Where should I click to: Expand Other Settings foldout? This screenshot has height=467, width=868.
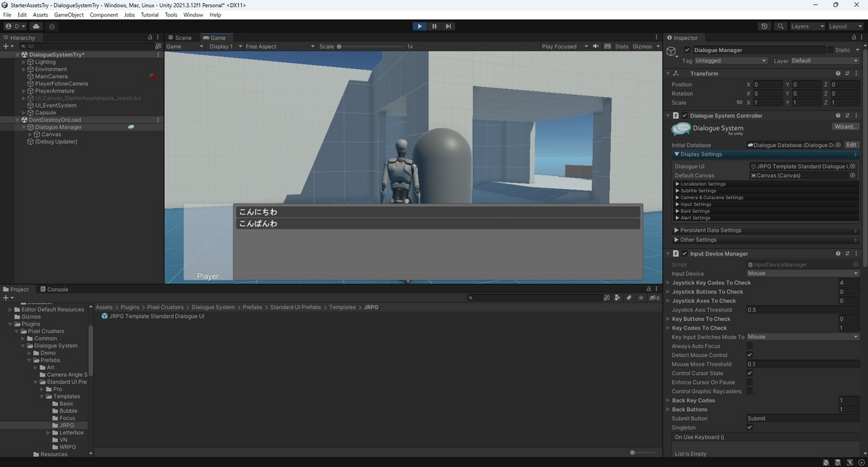coord(765,240)
